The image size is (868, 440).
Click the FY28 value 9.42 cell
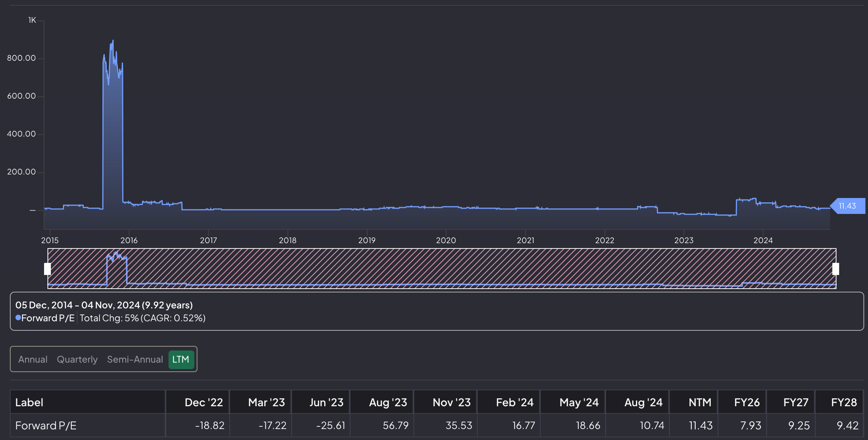click(847, 425)
